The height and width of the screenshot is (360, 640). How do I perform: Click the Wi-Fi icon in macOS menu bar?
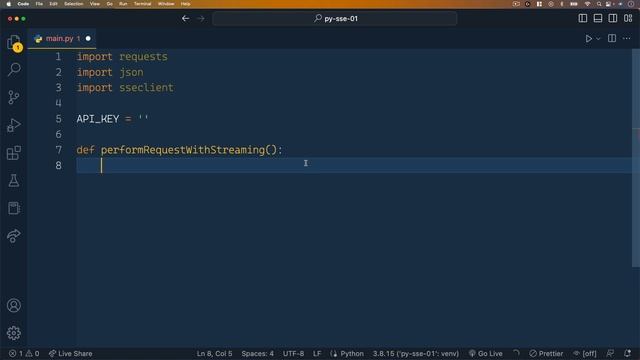(x=588, y=4)
